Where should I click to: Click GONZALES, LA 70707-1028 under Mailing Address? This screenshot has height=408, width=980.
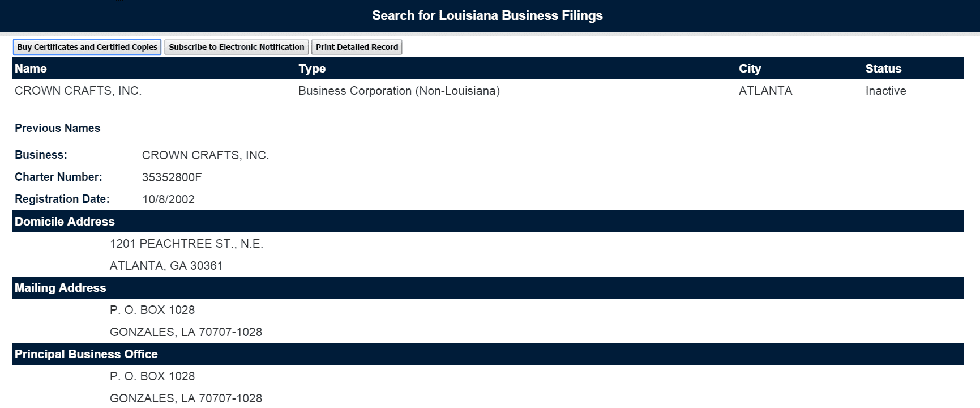186,332
